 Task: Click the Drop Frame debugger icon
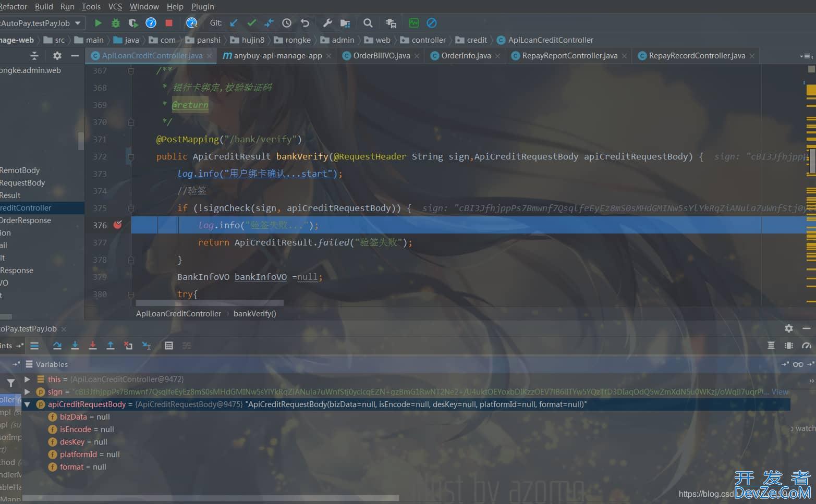tap(128, 346)
